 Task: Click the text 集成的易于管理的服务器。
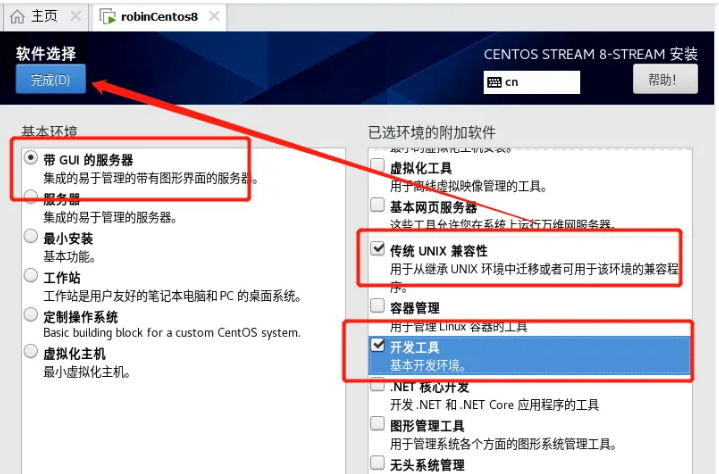click(x=110, y=217)
